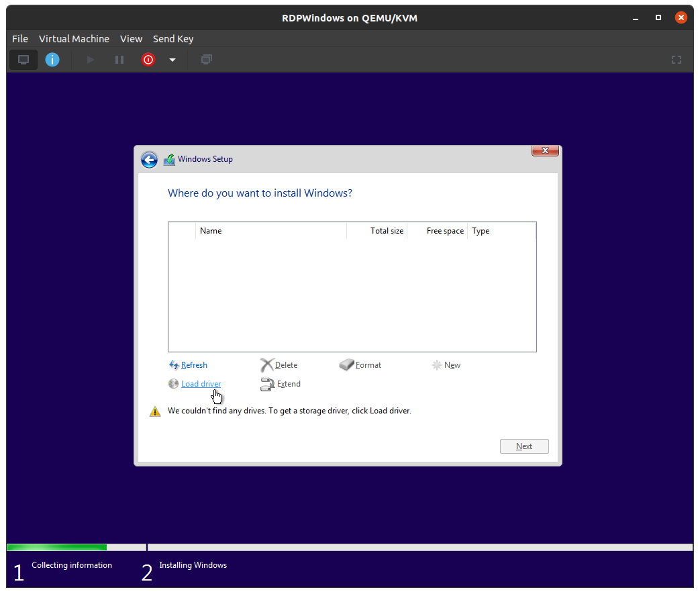Click the graphical console monitor icon
This screenshot has width=700, height=594.
[23, 60]
